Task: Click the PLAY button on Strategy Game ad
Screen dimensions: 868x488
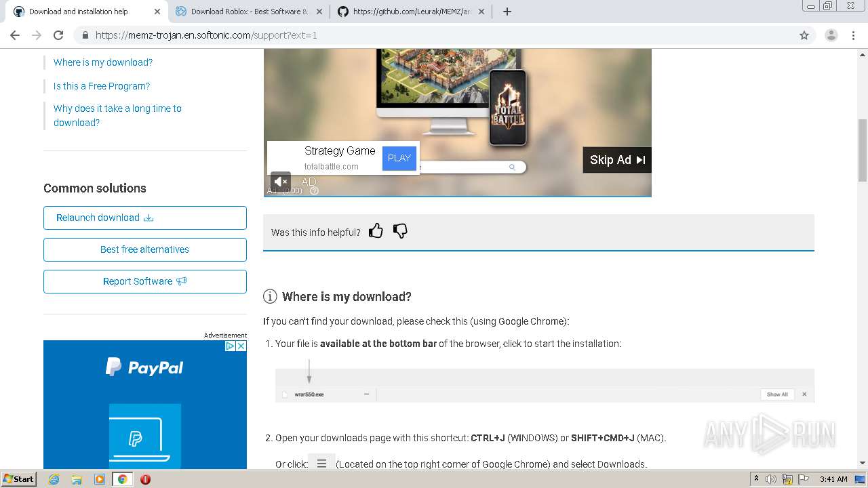Action: click(x=399, y=158)
